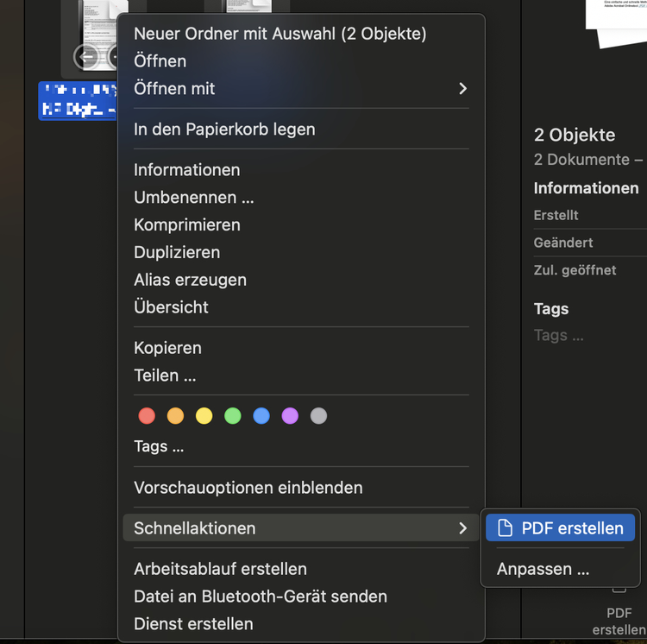
Task: Choose Umbenennen … from the menu
Action: pyautogui.click(x=301, y=198)
